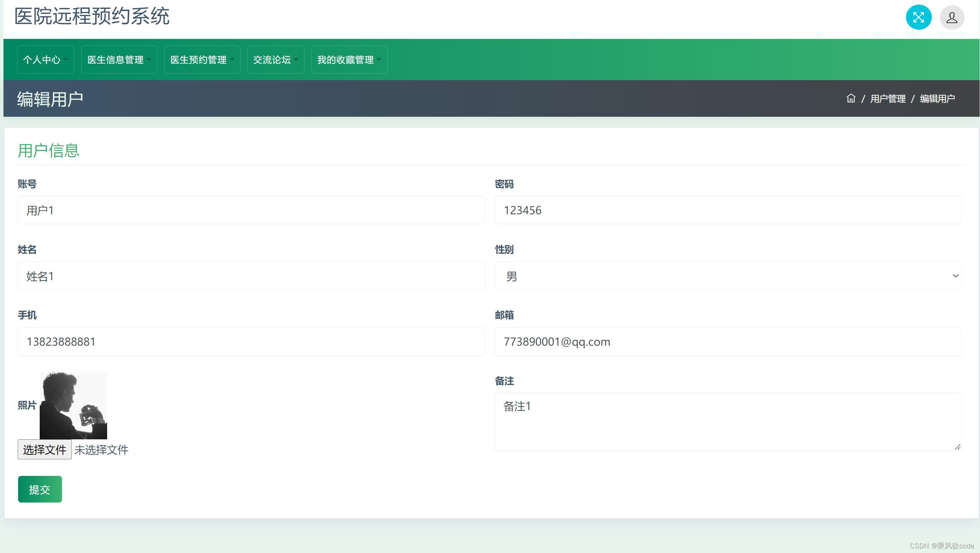Click into the 密码 field
The image size is (980, 553).
tap(728, 210)
